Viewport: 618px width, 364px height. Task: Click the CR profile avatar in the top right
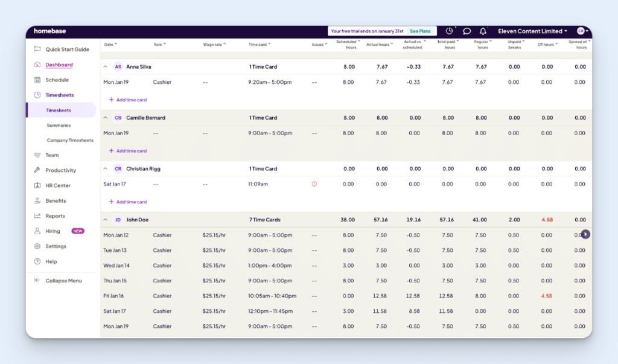tap(580, 31)
